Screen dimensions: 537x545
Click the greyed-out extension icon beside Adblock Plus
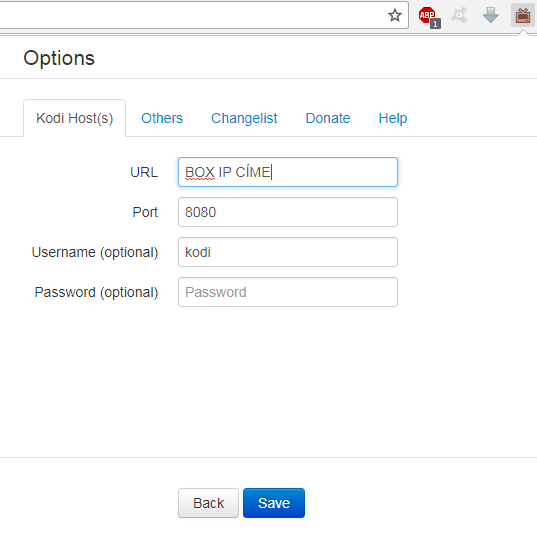pos(459,16)
